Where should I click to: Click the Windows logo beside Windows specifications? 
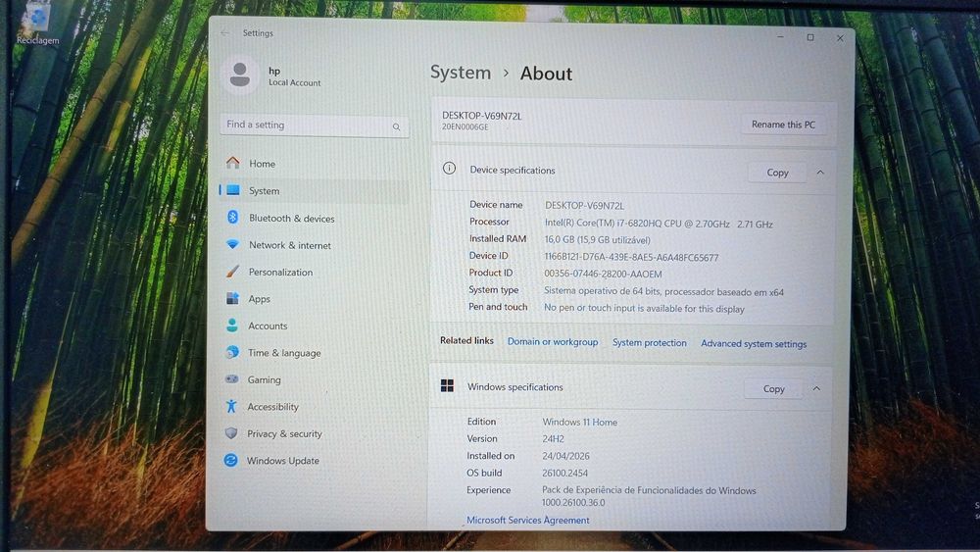tap(447, 385)
